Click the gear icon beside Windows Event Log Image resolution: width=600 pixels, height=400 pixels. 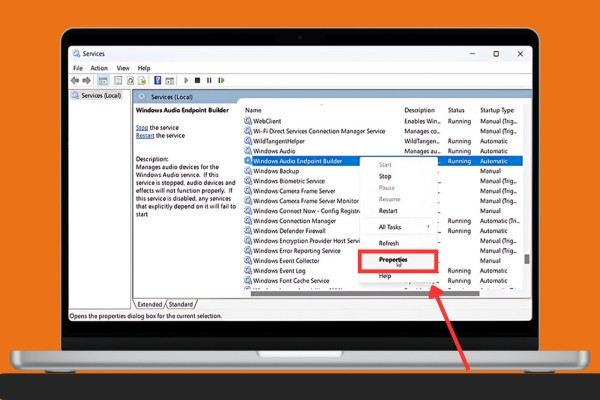pos(248,270)
